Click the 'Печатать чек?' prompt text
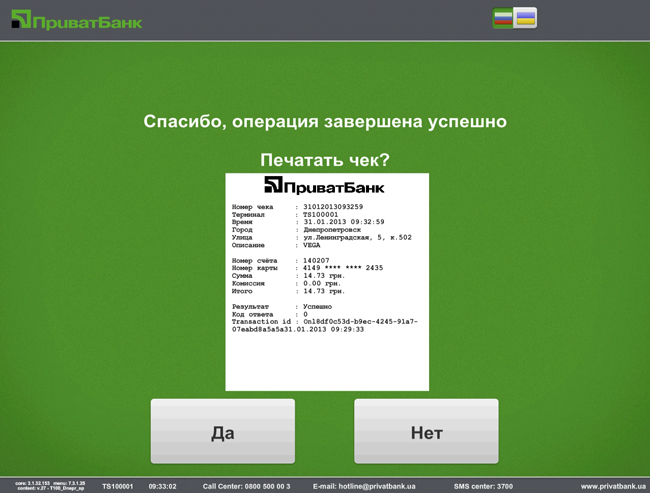The height and width of the screenshot is (493, 650). click(x=324, y=160)
